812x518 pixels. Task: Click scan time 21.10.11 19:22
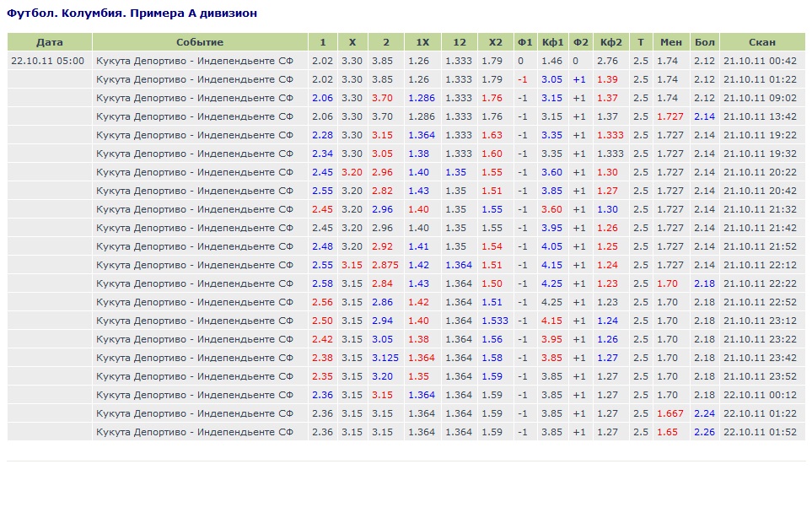click(761, 135)
